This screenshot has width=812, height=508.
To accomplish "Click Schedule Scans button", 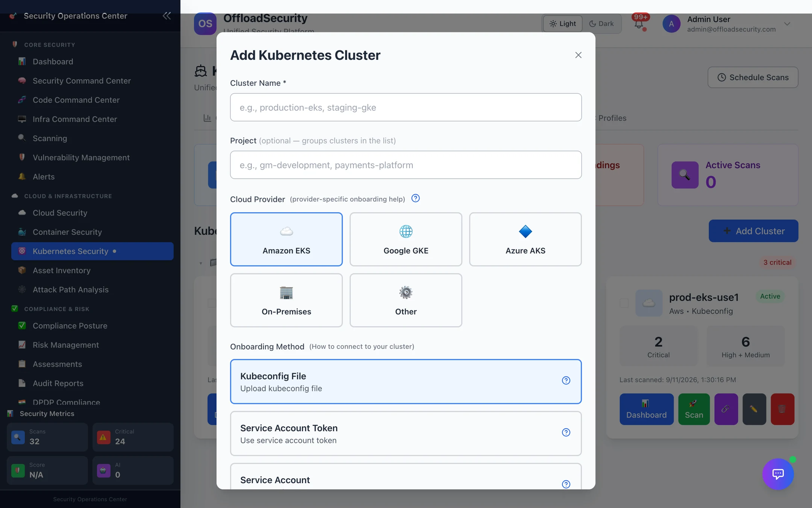I will click(x=753, y=78).
